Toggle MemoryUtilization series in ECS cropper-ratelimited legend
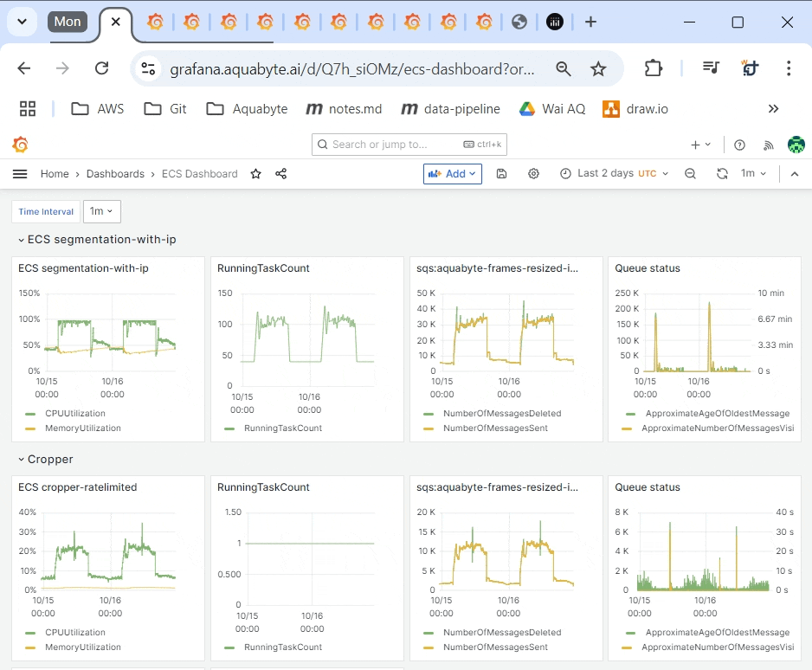Screen dimensions: 812x670 point(82,647)
